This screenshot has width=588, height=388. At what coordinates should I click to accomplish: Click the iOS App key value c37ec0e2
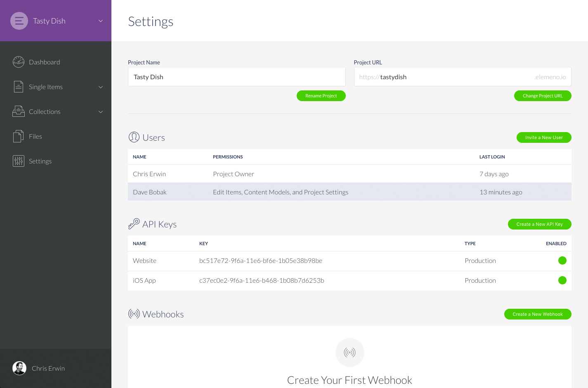point(262,280)
